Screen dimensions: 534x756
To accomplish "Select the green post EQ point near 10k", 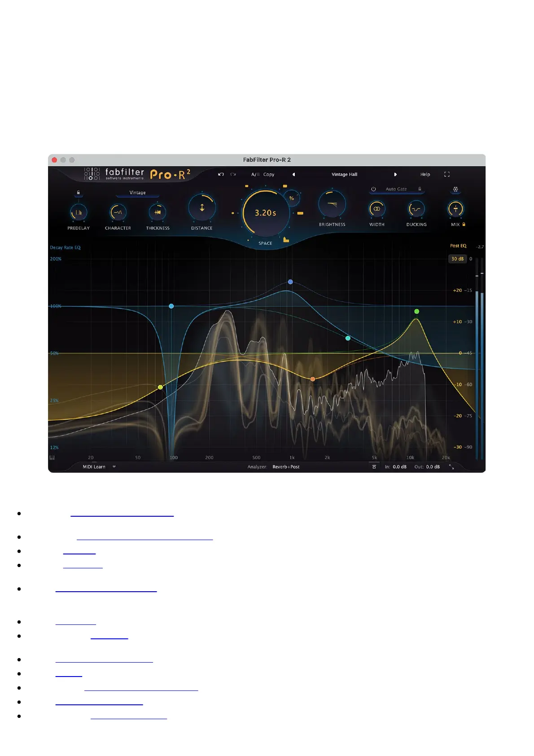I will coord(416,311).
